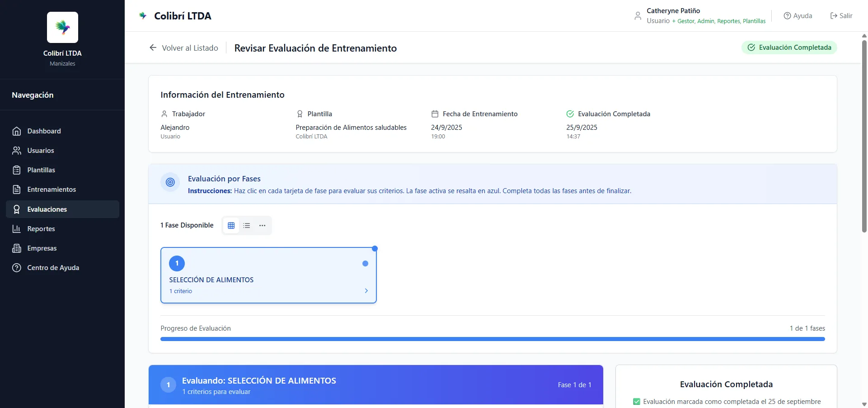Click the Plantillas clipboard icon
The height and width of the screenshot is (408, 868).
pyautogui.click(x=17, y=170)
